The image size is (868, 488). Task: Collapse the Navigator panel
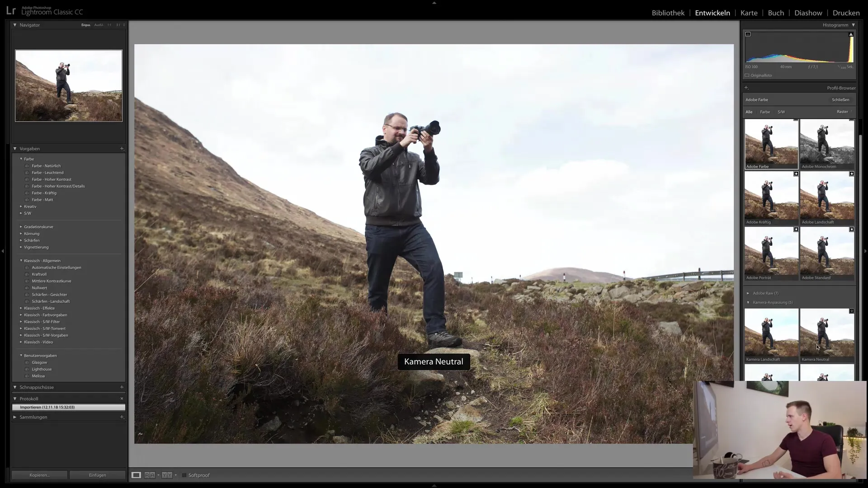coord(15,25)
